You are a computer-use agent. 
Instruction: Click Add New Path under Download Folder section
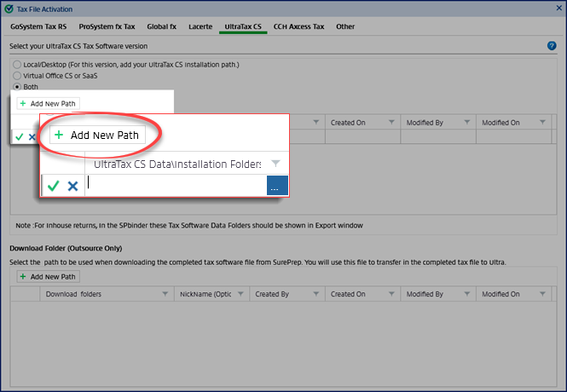click(48, 276)
